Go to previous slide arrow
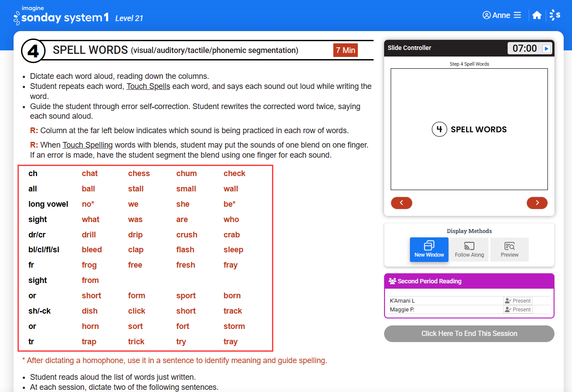The width and height of the screenshot is (572, 392). click(x=402, y=203)
